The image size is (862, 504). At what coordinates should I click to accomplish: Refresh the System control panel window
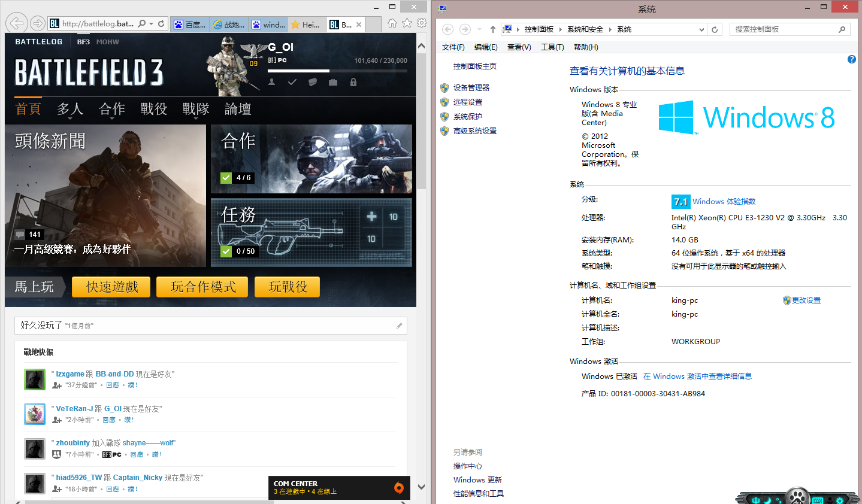tap(715, 29)
